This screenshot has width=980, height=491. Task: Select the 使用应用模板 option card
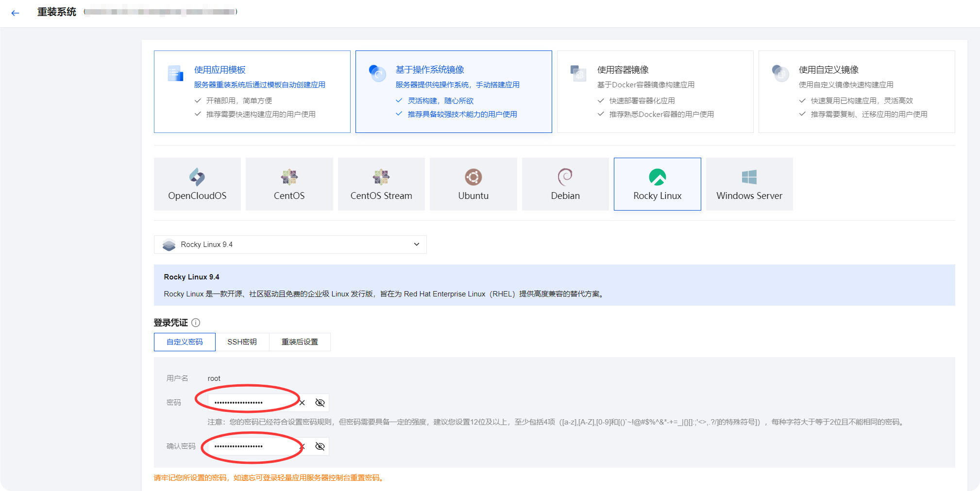click(252, 91)
